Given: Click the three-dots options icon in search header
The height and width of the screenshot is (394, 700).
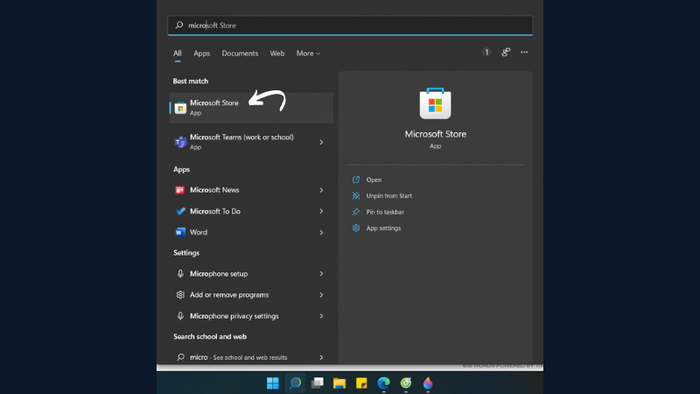Looking at the screenshot, I should pos(524,53).
